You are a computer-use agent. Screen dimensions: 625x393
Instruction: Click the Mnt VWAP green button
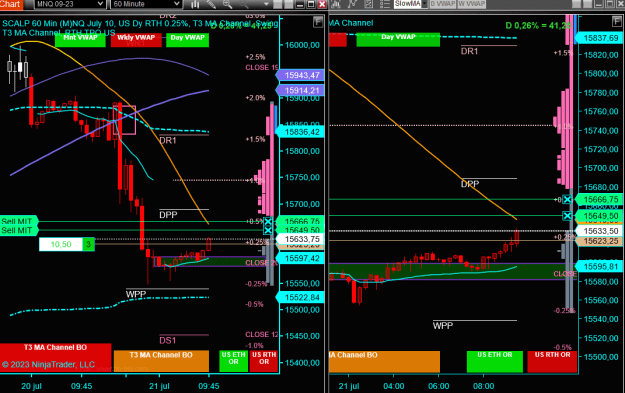pos(80,40)
